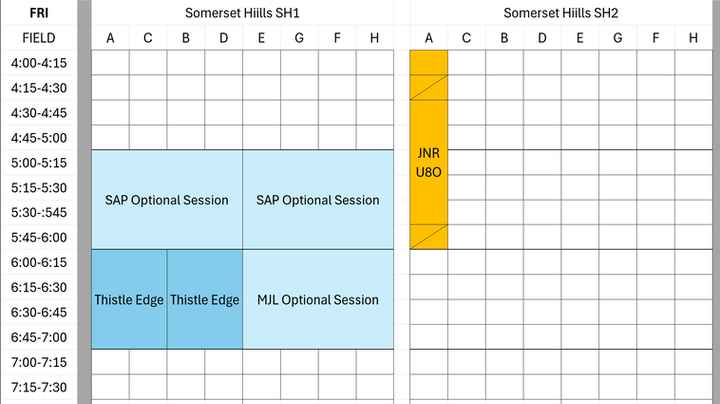Click the Somerset Hiills SH2 header
Viewport: 720px width, 404px height.
[561, 13]
